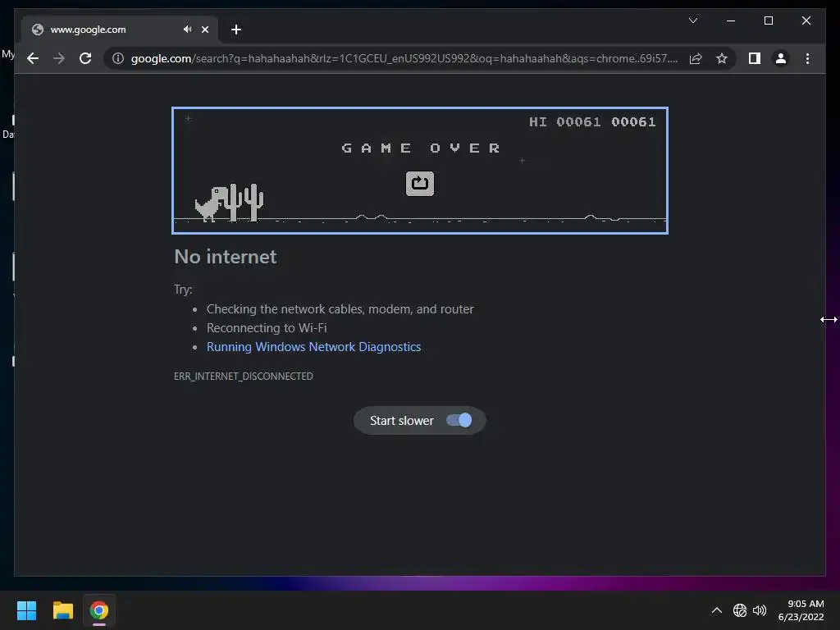Viewport: 840px width, 630px height.
Task: Click the HI 00061 score display
Action: point(564,121)
